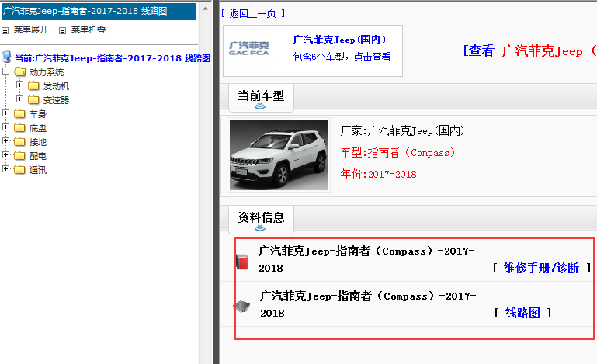Click the computer icon beside 当前 tree root

point(6,57)
